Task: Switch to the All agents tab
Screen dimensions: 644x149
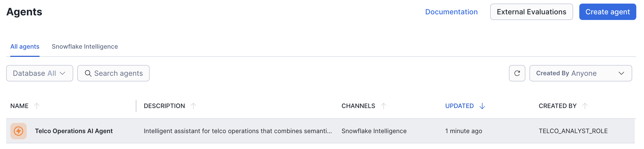Action: pos(25,47)
